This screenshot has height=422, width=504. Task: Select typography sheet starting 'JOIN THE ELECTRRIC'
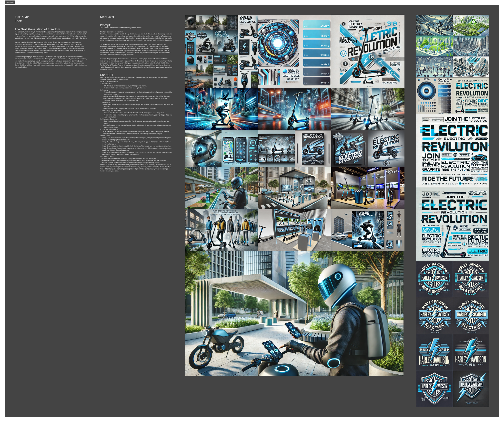tap(453, 151)
